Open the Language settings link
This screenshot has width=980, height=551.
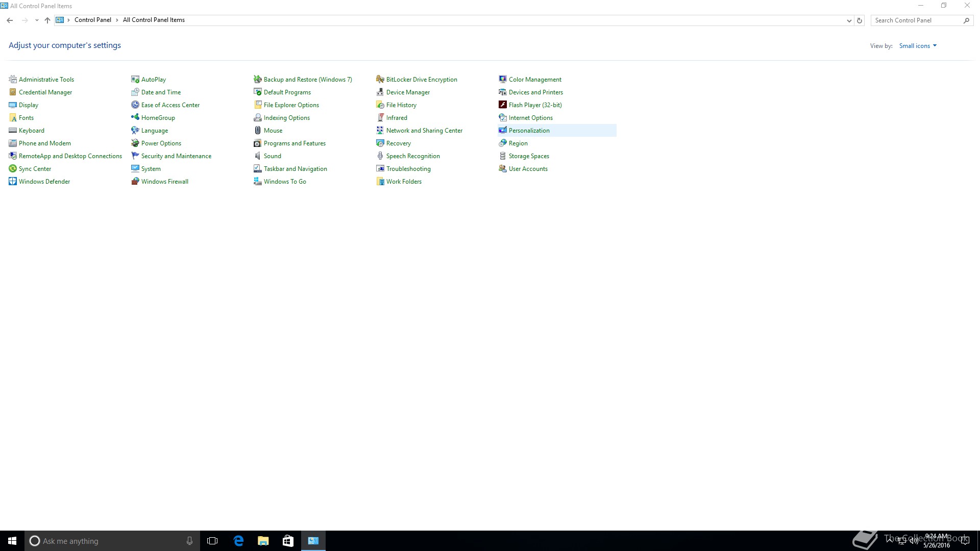click(x=155, y=131)
